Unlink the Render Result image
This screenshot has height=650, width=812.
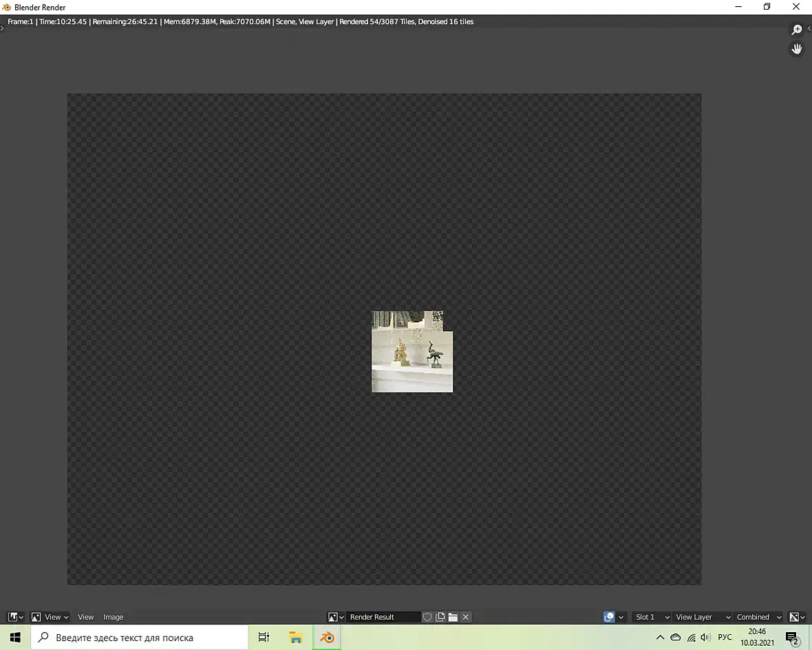coord(466,617)
